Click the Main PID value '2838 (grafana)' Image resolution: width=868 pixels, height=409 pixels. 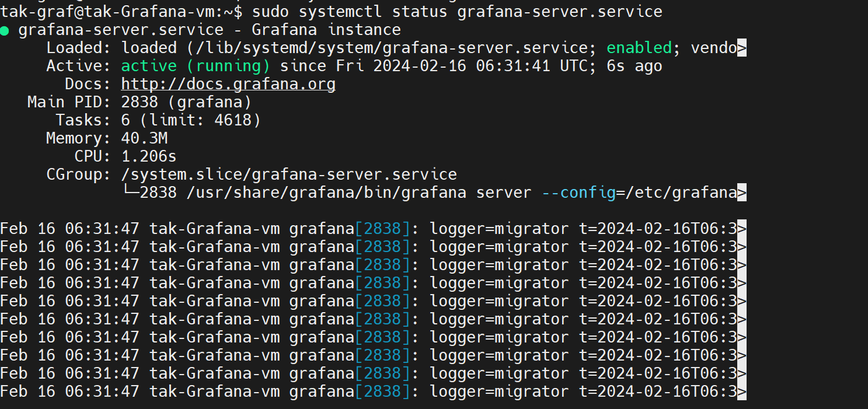(x=186, y=102)
